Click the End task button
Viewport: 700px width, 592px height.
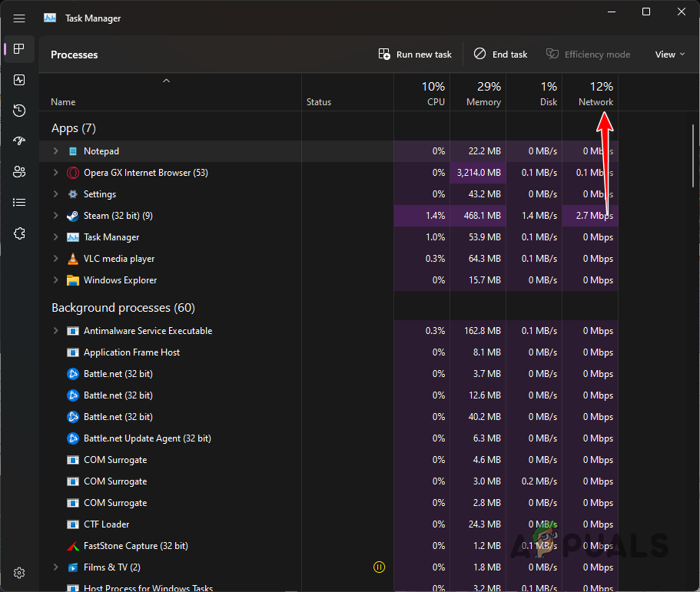[x=500, y=54]
